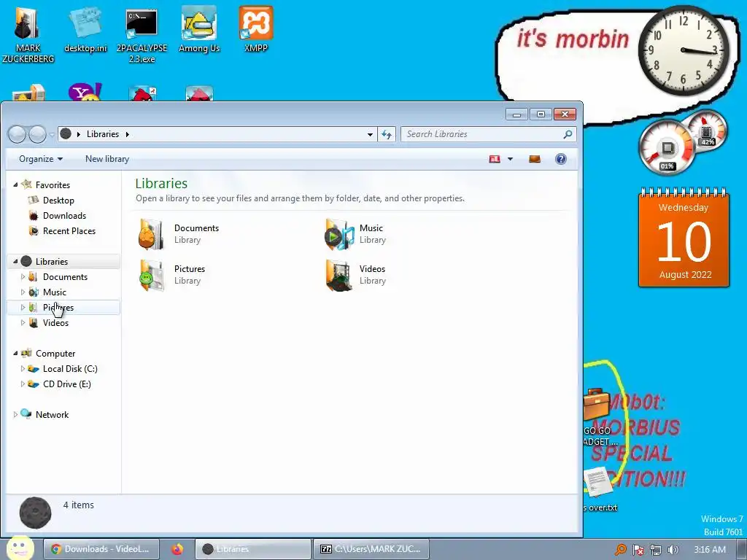
Task: Collapse the Libraries group in sidebar
Action: [15, 262]
